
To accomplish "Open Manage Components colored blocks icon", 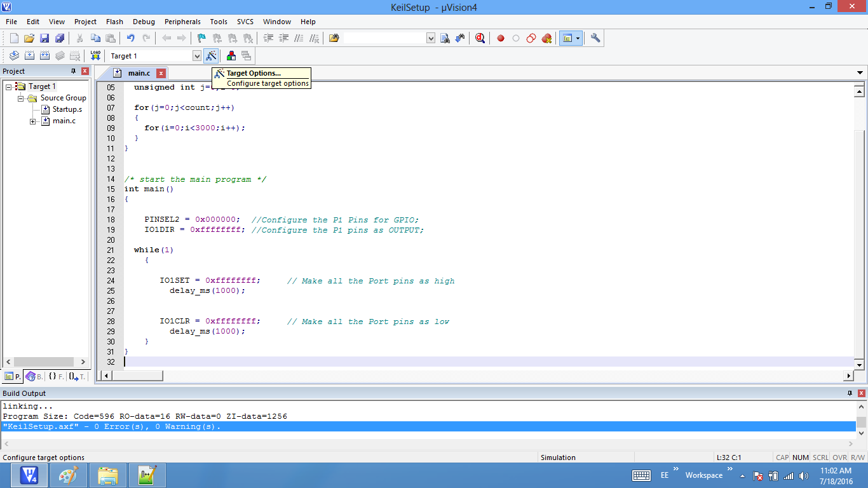I will tap(231, 56).
